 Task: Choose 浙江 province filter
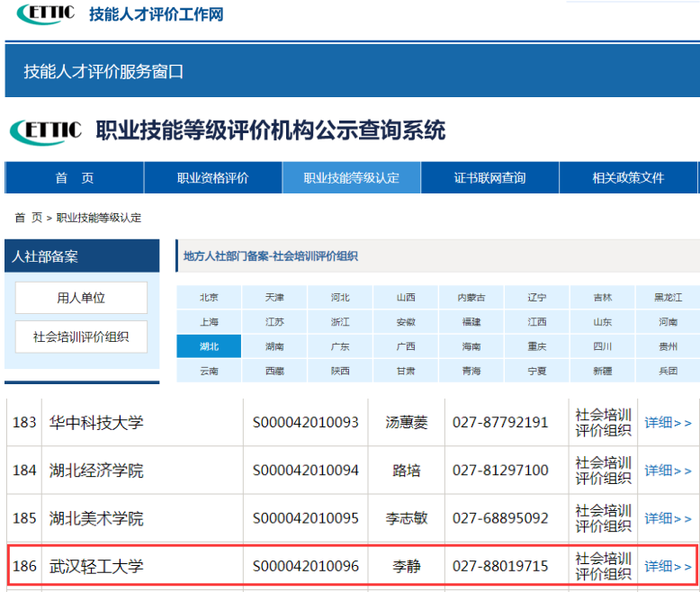point(340,322)
